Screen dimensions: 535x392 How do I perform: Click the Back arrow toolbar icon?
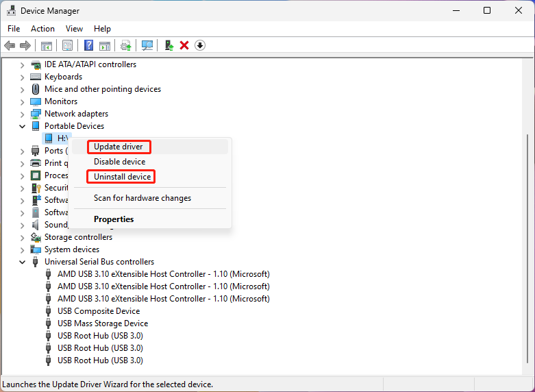click(x=10, y=45)
